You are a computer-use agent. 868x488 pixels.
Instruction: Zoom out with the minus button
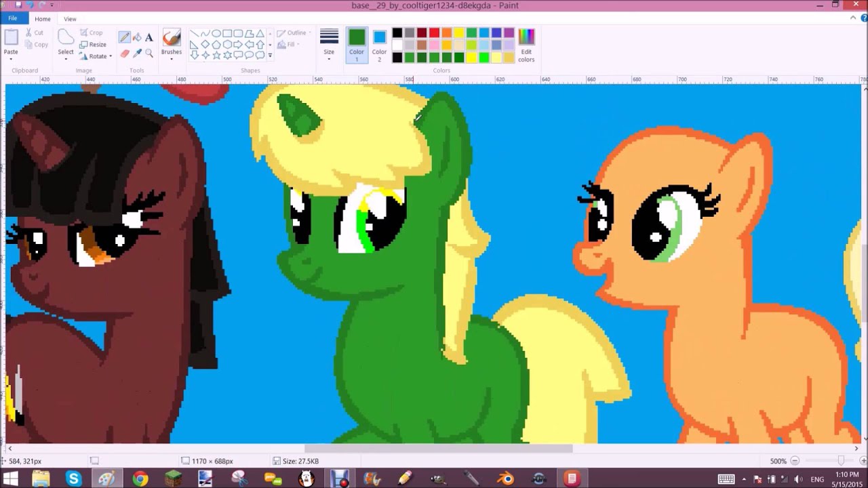pyautogui.click(x=795, y=461)
